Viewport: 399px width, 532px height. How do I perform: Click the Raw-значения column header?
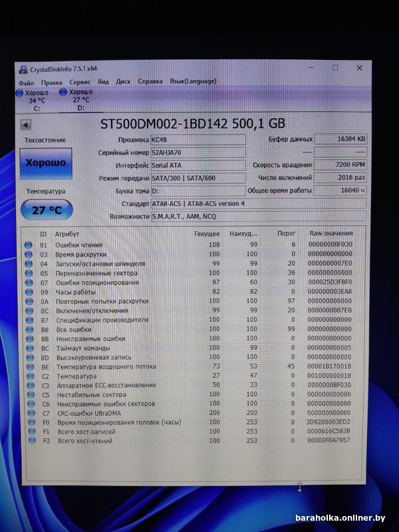coord(331,233)
